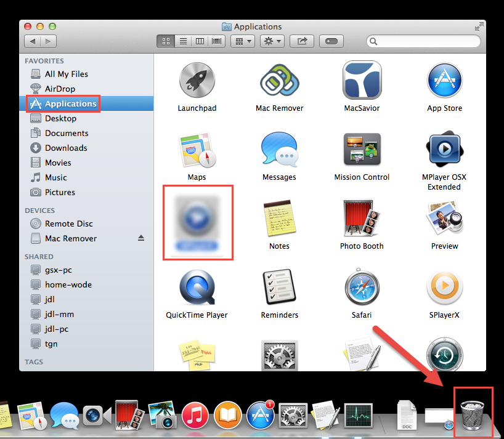This screenshot has height=439, width=504.
Task: Launch iBooks from the Dock
Action: pos(227,416)
